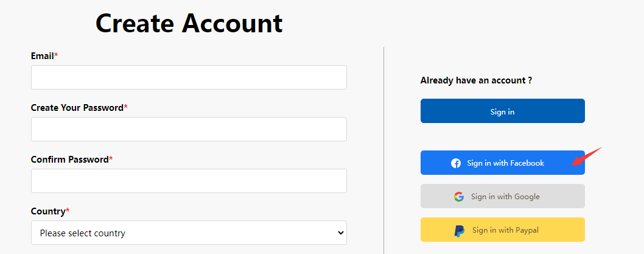This screenshot has width=644, height=254.
Task: Click the 'Create Account' page heading
Action: pyautogui.click(x=189, y=23)
